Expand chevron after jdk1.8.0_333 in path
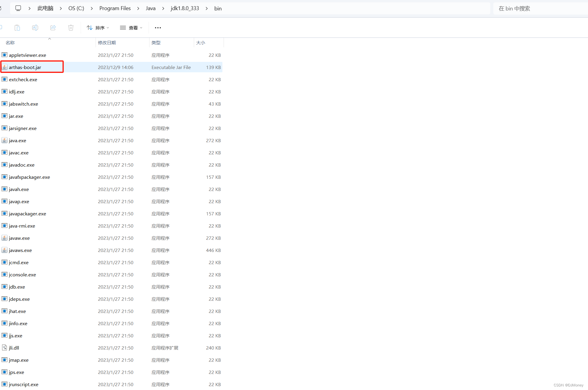This screenshot has width=588, height=390. click(207, 8)
